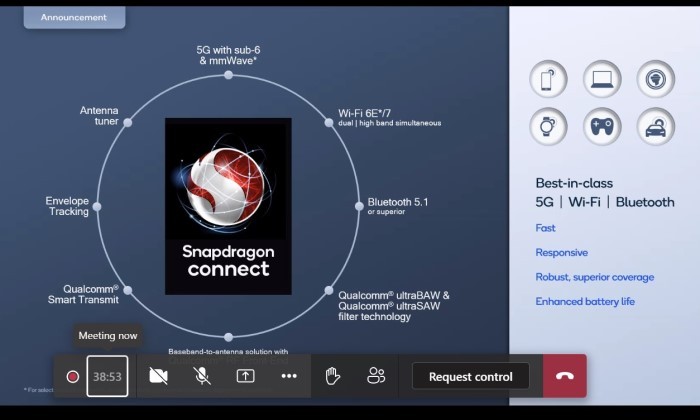Image resolution: width=700 pixels, height=420 pixels.
Task: Click the connected car icon
Action: 655,127
